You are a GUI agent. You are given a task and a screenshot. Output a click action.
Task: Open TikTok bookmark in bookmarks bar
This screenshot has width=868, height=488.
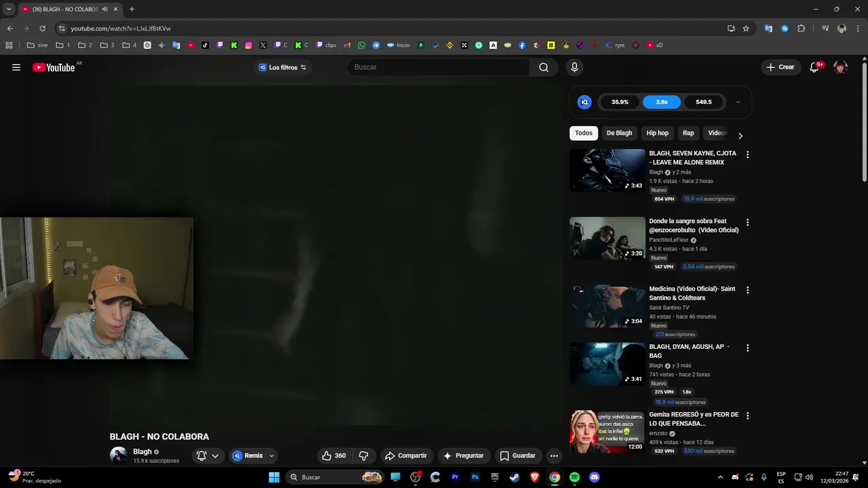(x=205, y=45)
